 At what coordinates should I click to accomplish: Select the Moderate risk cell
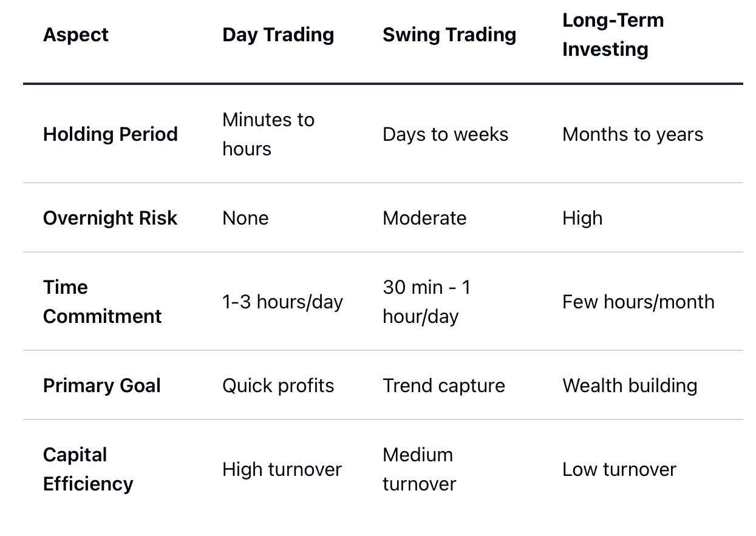click(424, 218)
